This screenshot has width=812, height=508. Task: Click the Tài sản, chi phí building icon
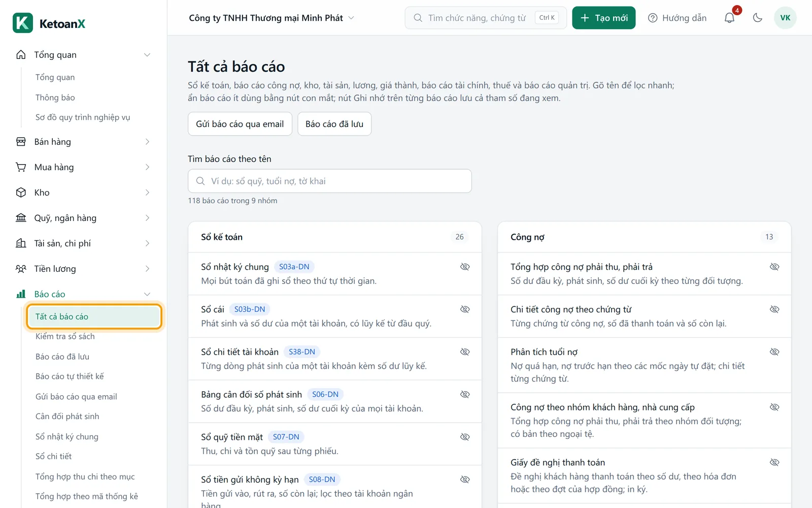[x=21, y=243]
